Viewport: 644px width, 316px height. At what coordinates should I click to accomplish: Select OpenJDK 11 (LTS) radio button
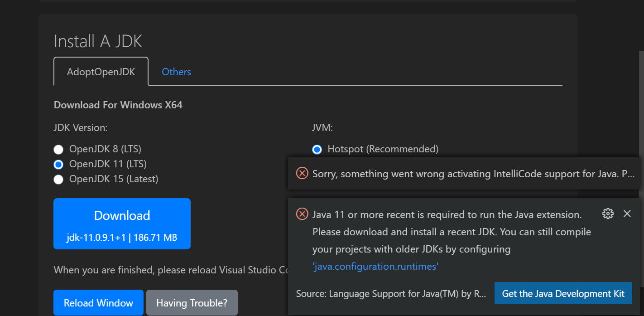pyautogui.click(x=58, y=164)
